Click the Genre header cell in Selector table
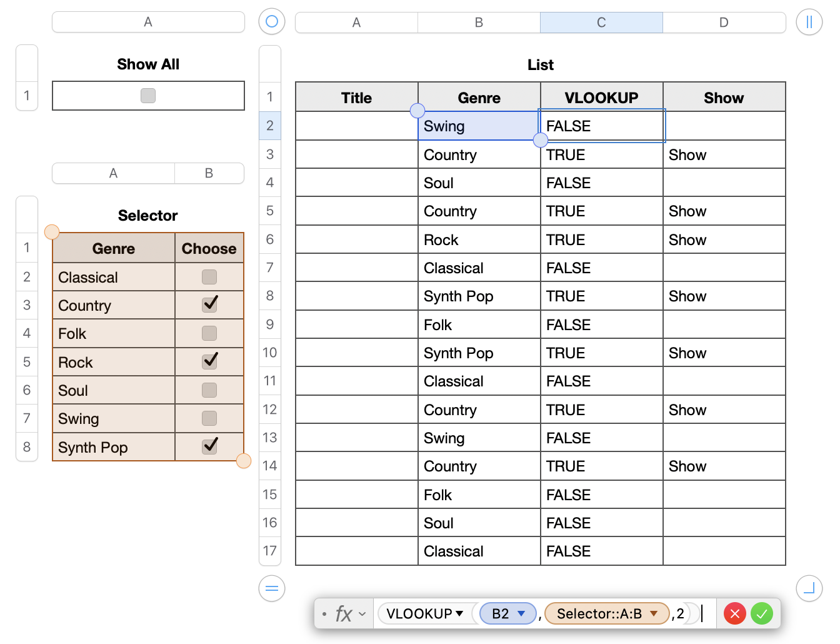 click(x=114, y=248)
